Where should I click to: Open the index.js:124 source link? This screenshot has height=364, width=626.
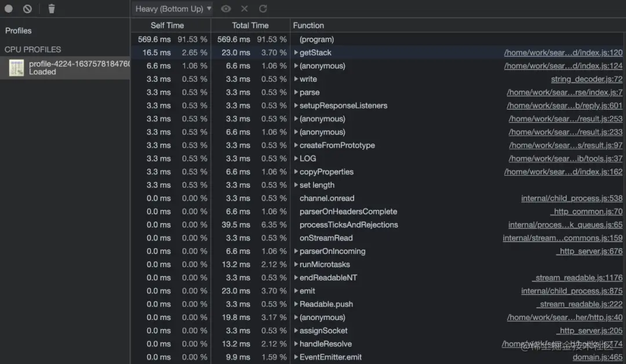pos(563,65)
